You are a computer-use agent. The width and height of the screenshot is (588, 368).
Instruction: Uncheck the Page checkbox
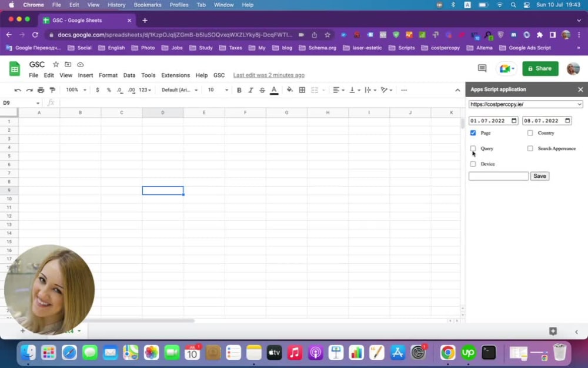pos(473,133)
